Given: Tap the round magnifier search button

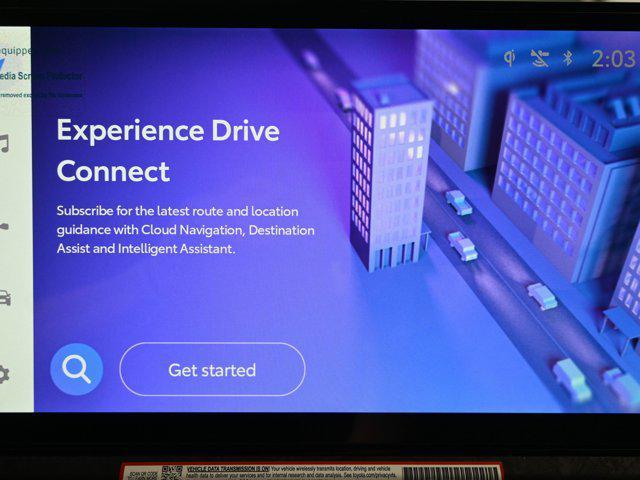Looking at the screenshot, I should click(x=76, y=370).
